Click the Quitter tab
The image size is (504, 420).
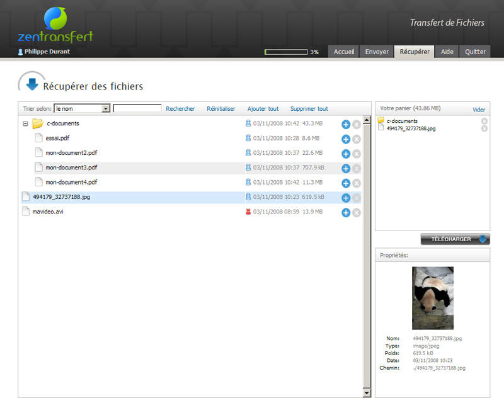pos(475,52)
